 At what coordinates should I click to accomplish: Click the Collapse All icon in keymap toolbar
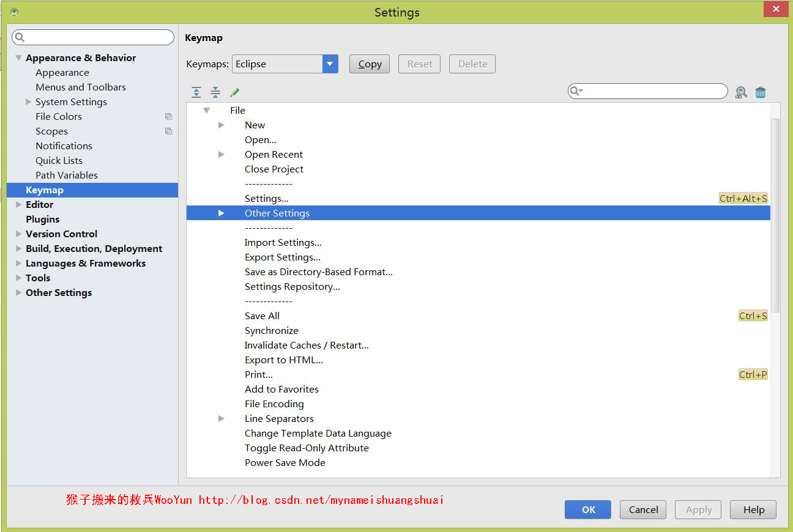215,92
